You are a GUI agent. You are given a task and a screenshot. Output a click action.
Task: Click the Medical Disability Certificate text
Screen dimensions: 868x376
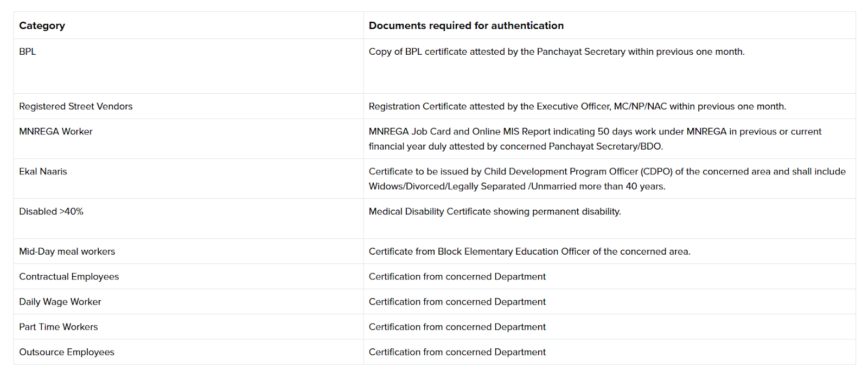coord(495,211)
